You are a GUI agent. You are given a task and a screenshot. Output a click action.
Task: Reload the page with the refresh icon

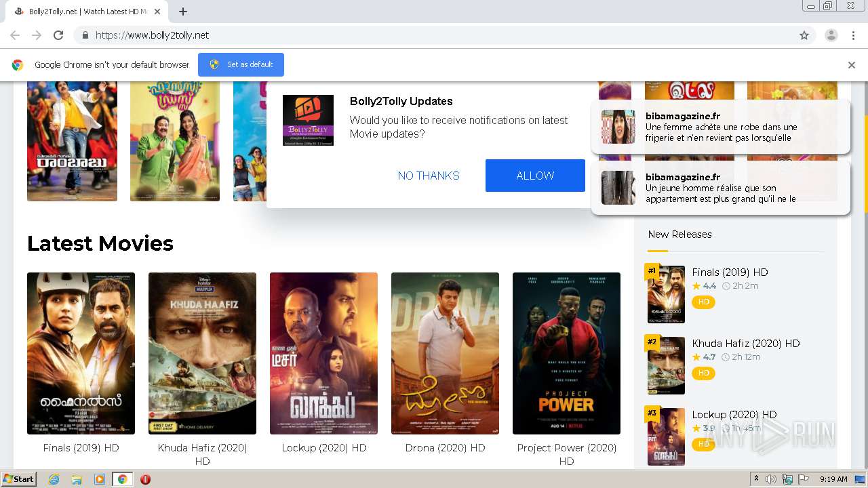58,35
